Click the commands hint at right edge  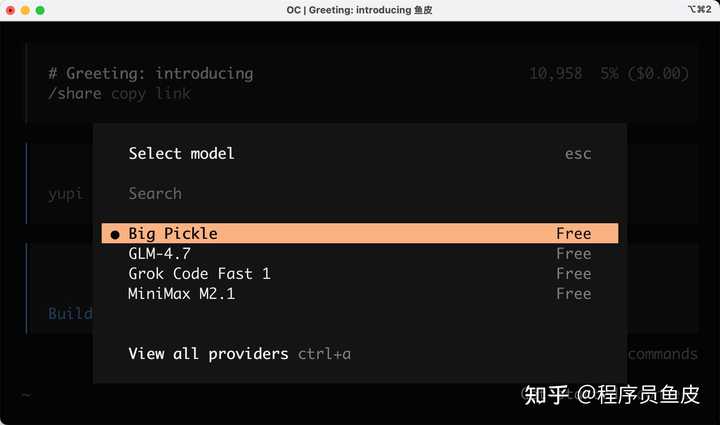tap(663, 353)
